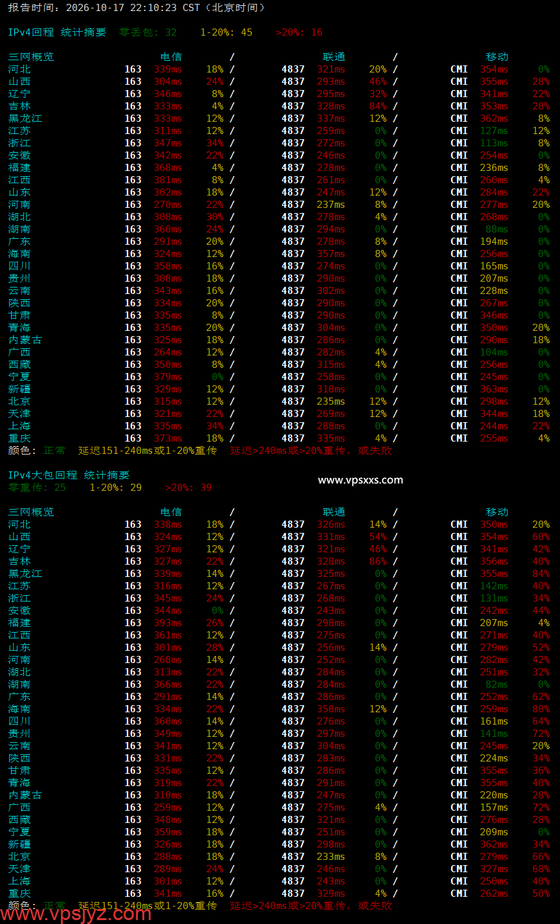Click 西藏 row label in IPv4回程 table
This screenshot has height=924, width=560.
tap(19, 365)
